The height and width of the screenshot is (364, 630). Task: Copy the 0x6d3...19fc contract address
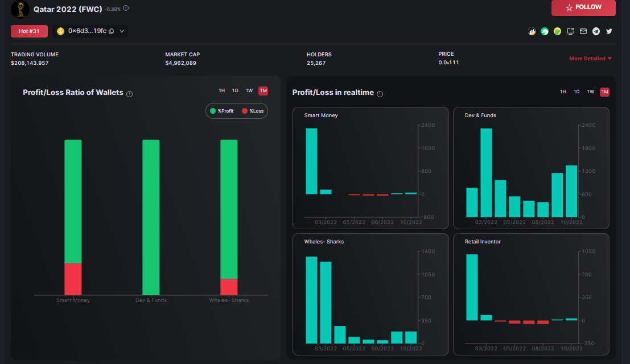pyautogui.click(x=112, y=31)
